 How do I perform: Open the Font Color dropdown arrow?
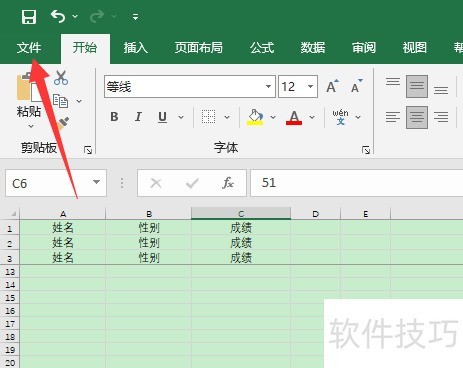pyautogui.click(x=312, y=117)
